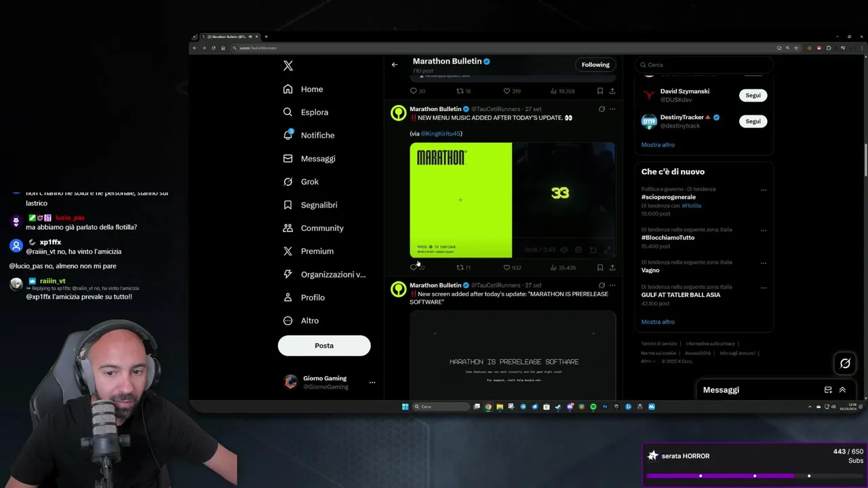Open the Community section

(313, 228)
